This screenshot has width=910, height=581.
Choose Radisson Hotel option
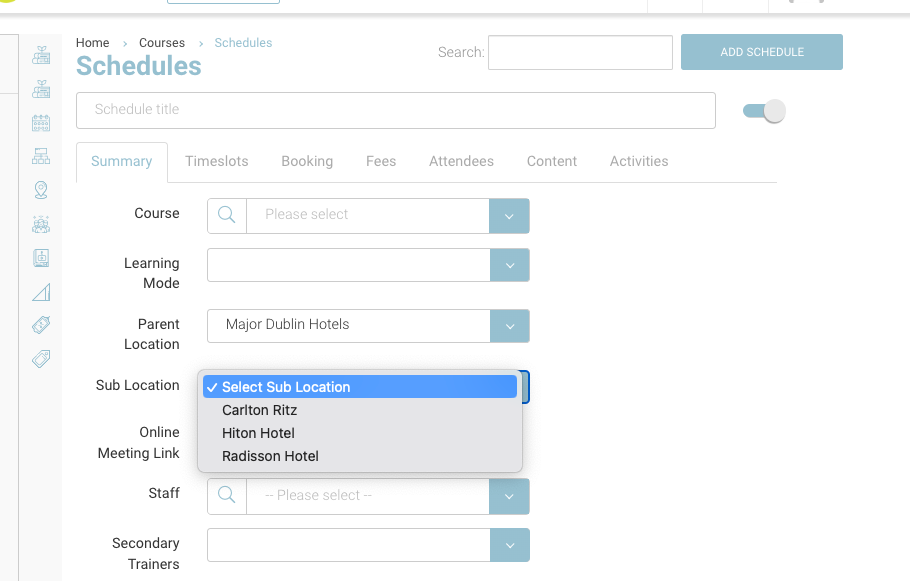point(270,456)
